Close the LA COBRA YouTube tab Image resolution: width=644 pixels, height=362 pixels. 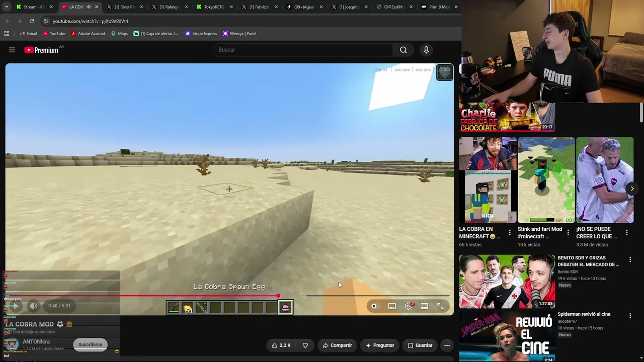97,7
